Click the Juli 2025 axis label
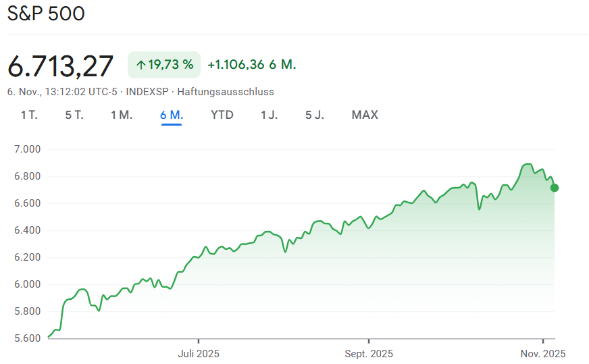 pyautogui.click(x=199, y=353)
